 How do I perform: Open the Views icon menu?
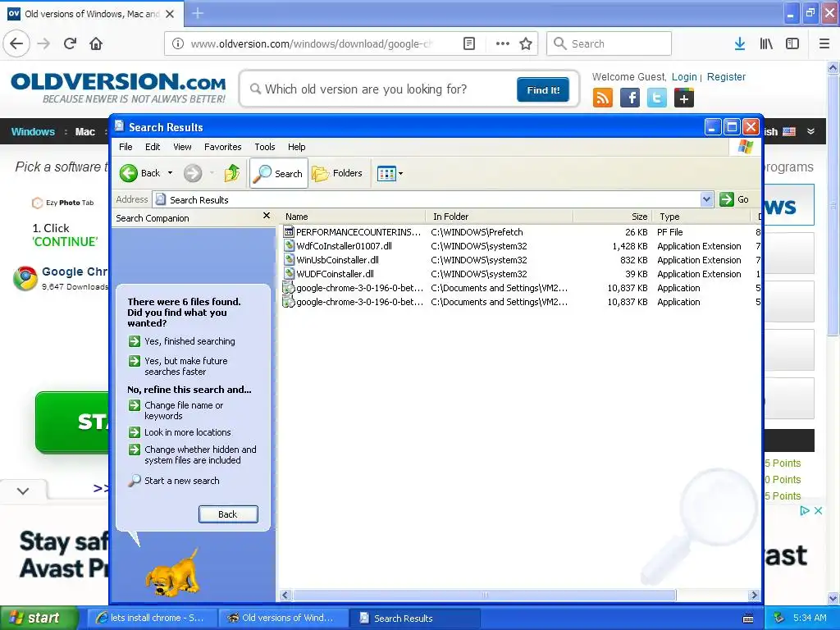pyautogui.click(x=390, y=173)
